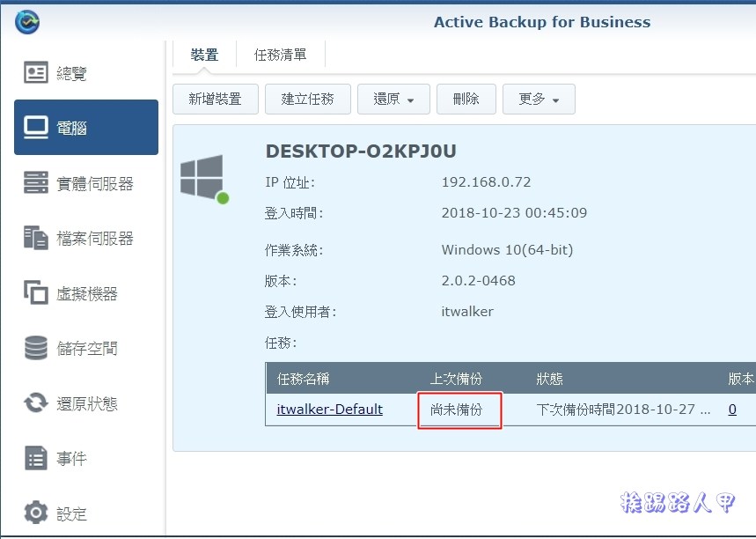Open 儲存空間 storage icon

coord(36,348)
